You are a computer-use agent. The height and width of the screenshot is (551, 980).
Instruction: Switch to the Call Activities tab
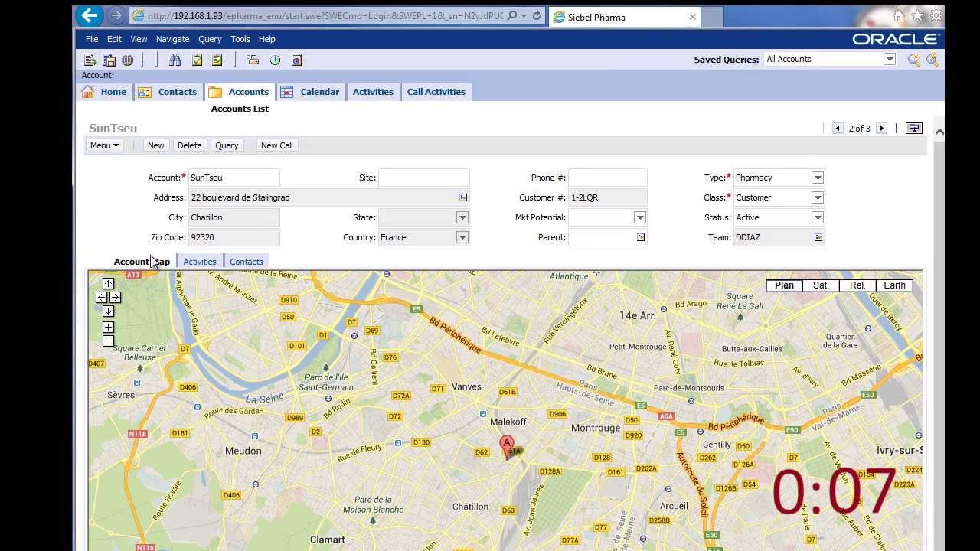tap(436, 92)
